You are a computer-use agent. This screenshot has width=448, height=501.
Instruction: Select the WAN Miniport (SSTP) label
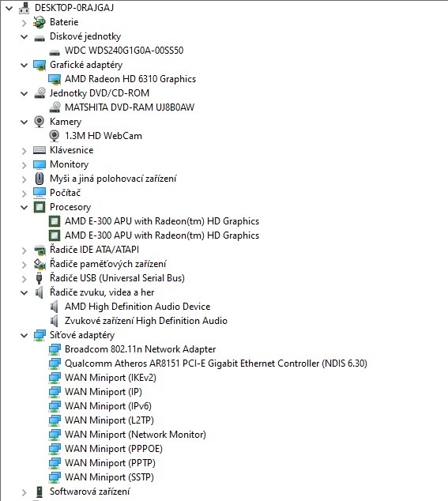(x=109, y=477)
